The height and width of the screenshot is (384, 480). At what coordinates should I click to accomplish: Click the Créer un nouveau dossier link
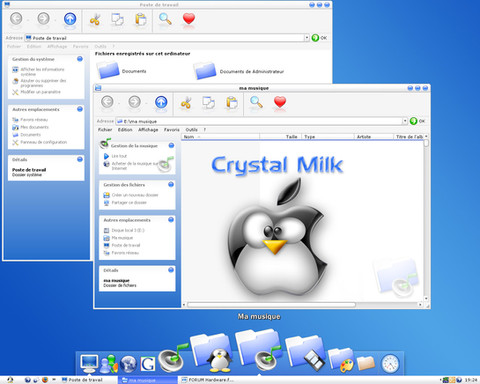click(x=135, y=195)
